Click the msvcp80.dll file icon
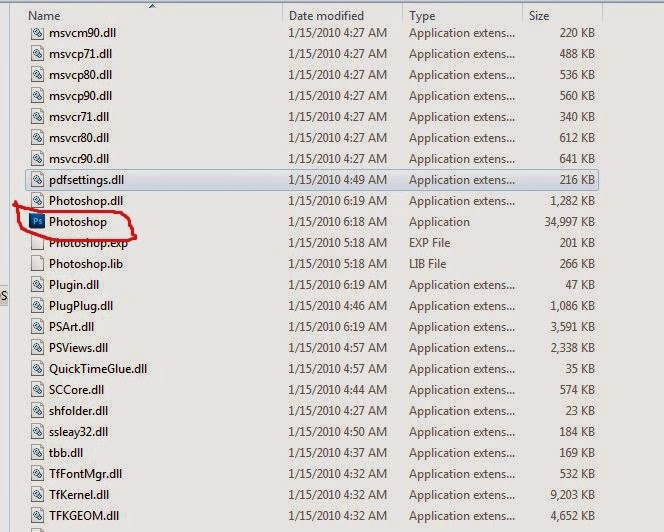The height and width of the screenshot is (532, 664). (x=37, y=75)
